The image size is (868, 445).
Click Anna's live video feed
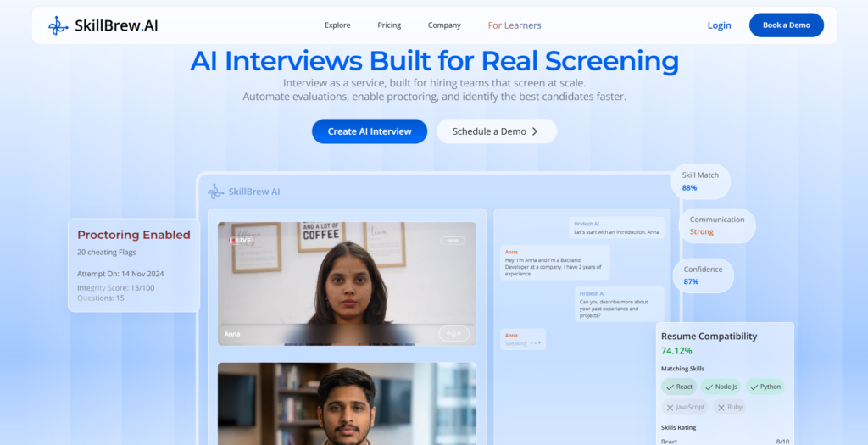tap(347, 283)
